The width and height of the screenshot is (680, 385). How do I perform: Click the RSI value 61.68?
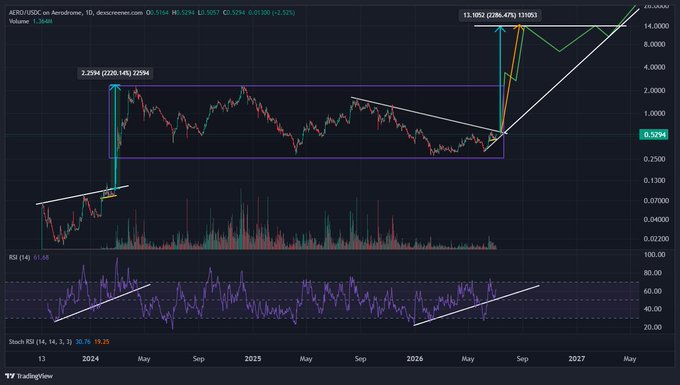click(41, 258)
